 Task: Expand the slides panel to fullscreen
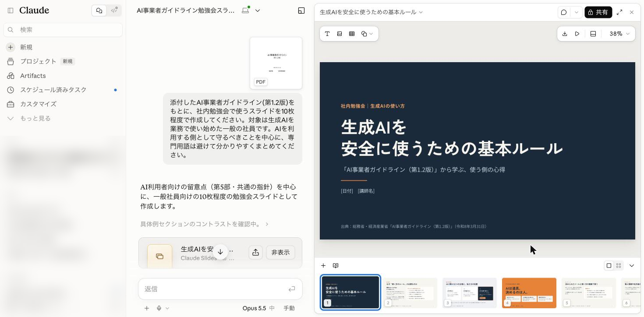click(619, 12)
